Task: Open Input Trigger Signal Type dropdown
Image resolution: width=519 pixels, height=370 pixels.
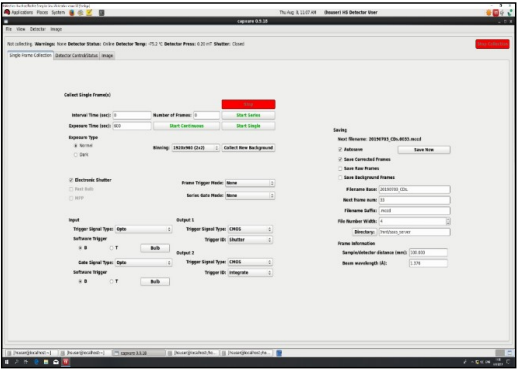Action: 144,229
